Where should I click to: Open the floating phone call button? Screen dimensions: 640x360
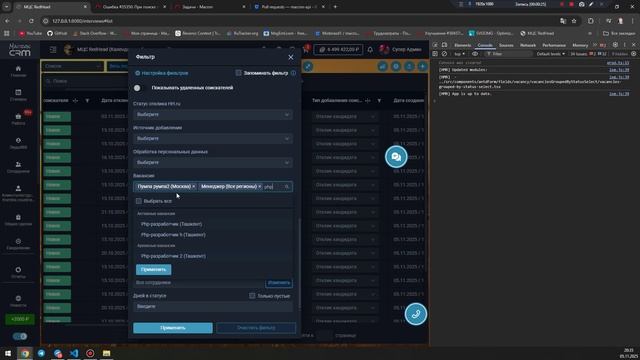(416, 314)
